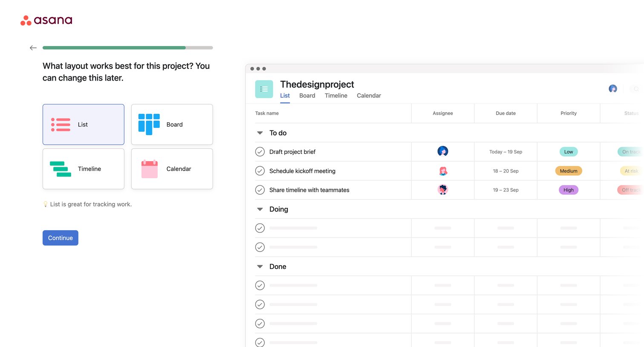Viewport: 644px width, 347px height.
Task: Click the lightbulb tip icon
Action: (x=46, y=204)
